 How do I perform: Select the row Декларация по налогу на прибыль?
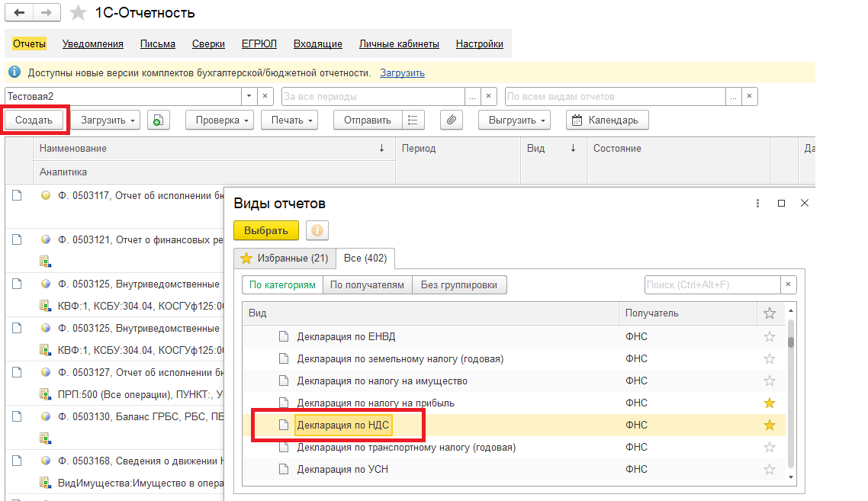tap(514, 403)
